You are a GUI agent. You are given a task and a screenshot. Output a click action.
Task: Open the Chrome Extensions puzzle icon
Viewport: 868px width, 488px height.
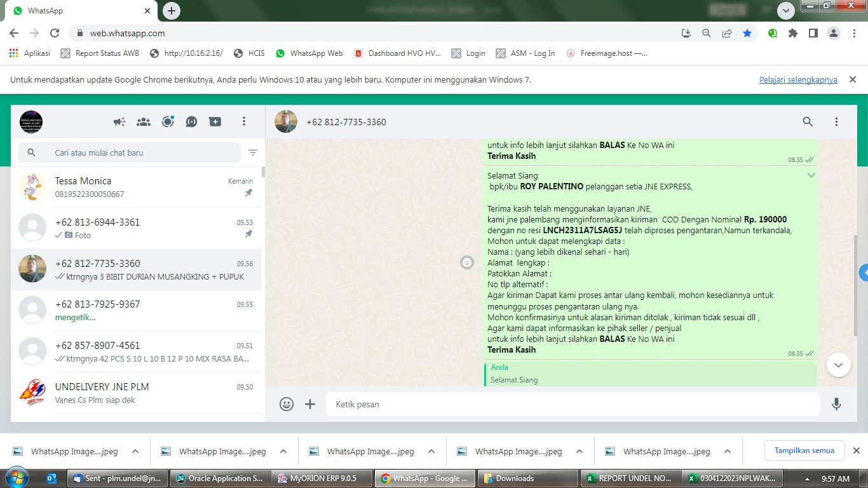click(792, 33)
